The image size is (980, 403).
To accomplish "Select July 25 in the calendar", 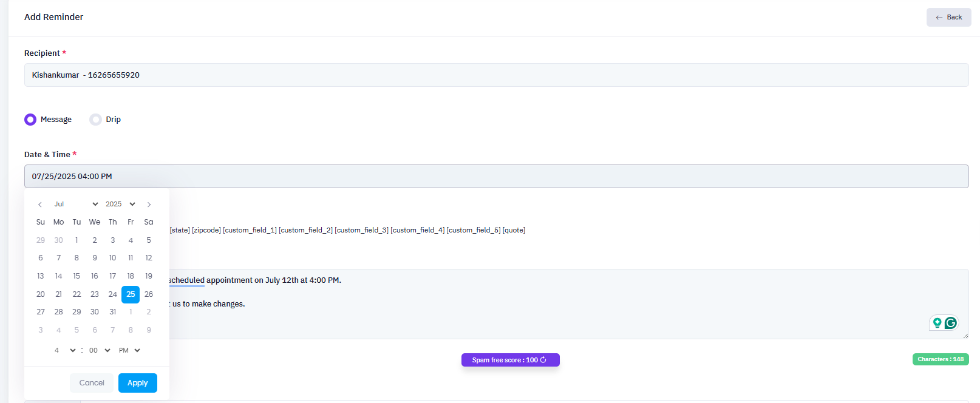I will pyautogui.click(x=131, y=294).
